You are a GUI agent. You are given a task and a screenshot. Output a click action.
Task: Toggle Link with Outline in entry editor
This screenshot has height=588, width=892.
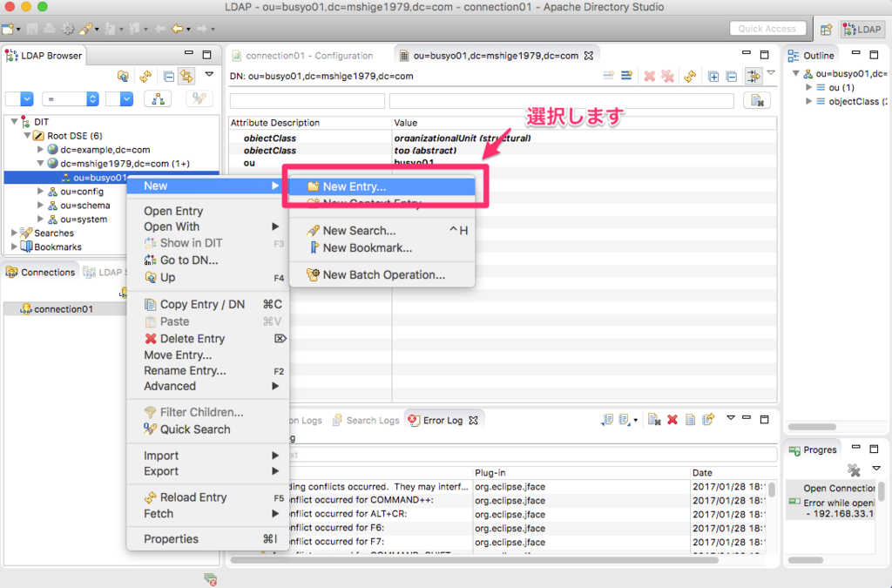pyautogui.click(x=753, y=76)
